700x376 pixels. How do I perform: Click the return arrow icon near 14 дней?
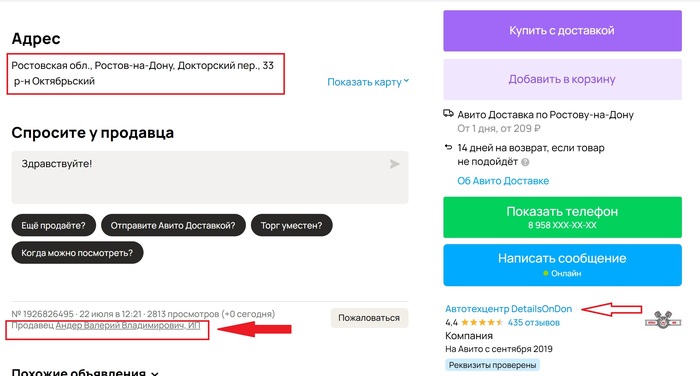(x=449, y=147)
